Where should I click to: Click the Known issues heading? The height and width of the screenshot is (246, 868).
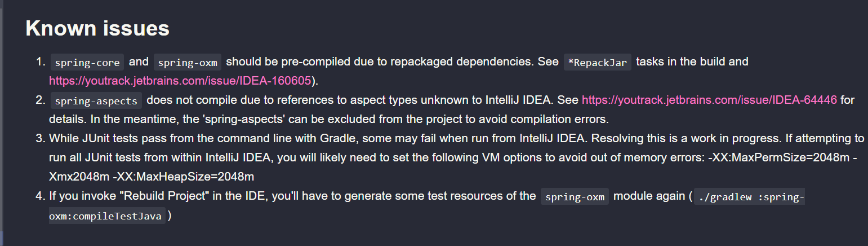97,28
